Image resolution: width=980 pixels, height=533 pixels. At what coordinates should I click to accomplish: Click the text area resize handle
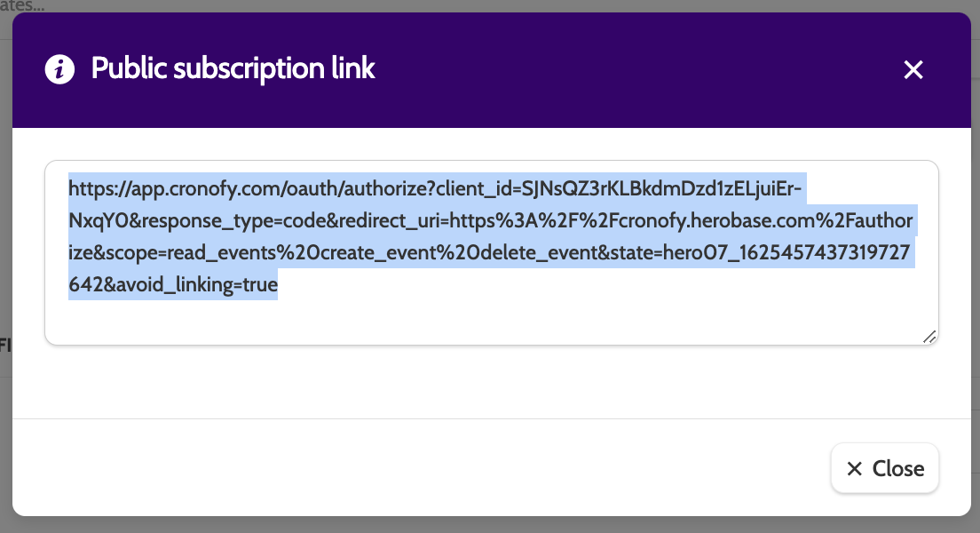[x=929, y=337]
